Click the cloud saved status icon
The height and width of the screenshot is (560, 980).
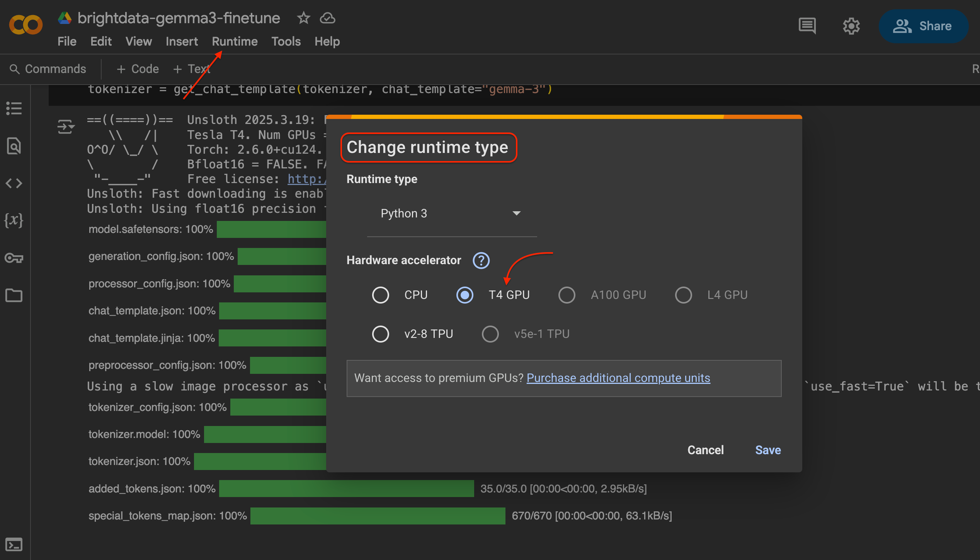point(327,18)
